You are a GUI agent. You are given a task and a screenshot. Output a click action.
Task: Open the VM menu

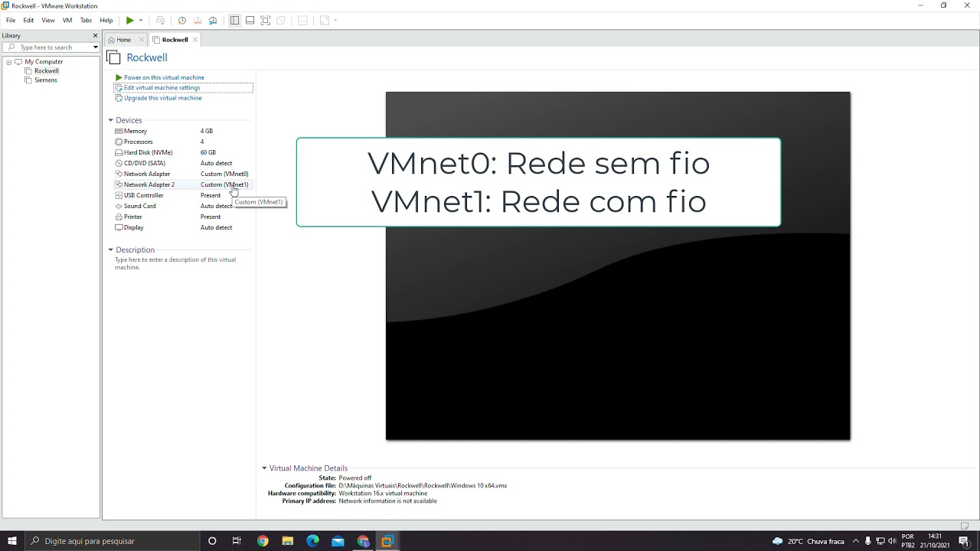67,21
